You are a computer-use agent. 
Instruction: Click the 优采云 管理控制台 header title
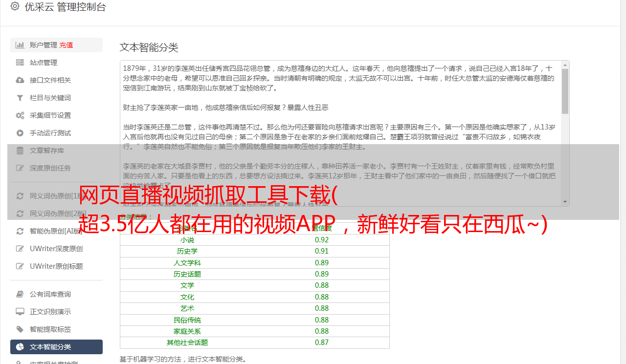(x=65, y=7)
